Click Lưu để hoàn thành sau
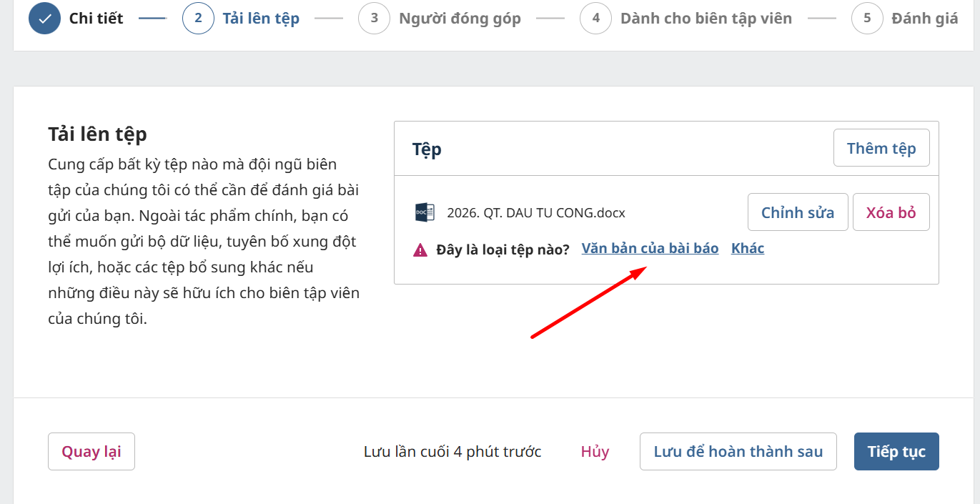The width and height of the screenshot is (980, 504). click(738, 451)
